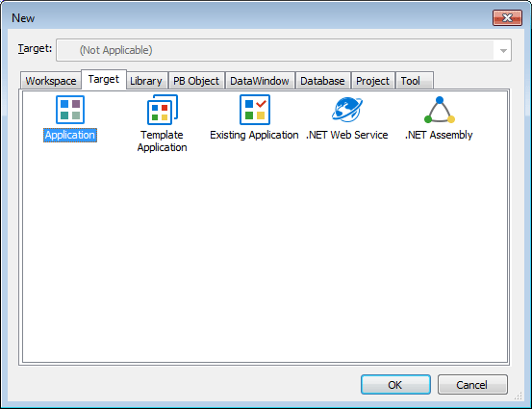Image resolution: width=532 pixels, height=409 pixels.
Task: Go to the Database tab
Action: (322, 81)
